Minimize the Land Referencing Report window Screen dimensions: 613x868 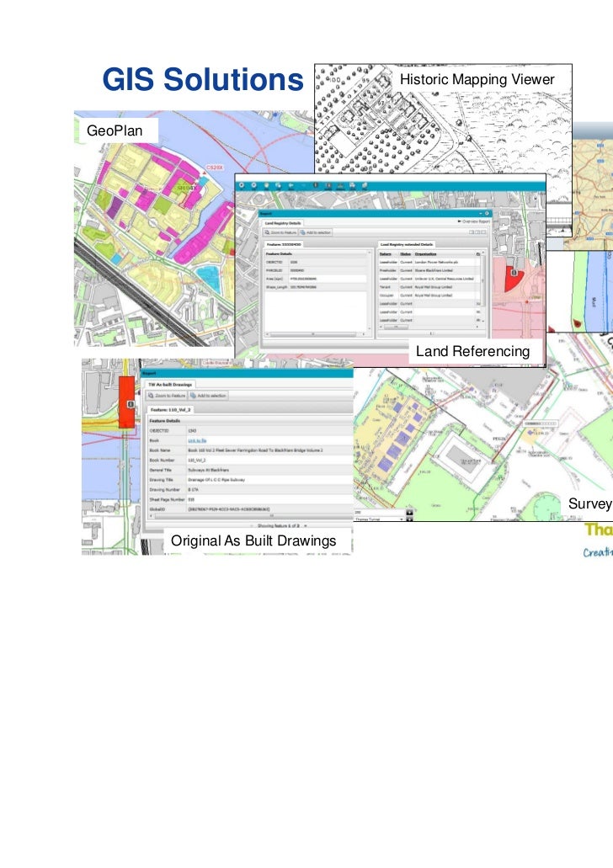pyautogui.click(x=480, y=213)
